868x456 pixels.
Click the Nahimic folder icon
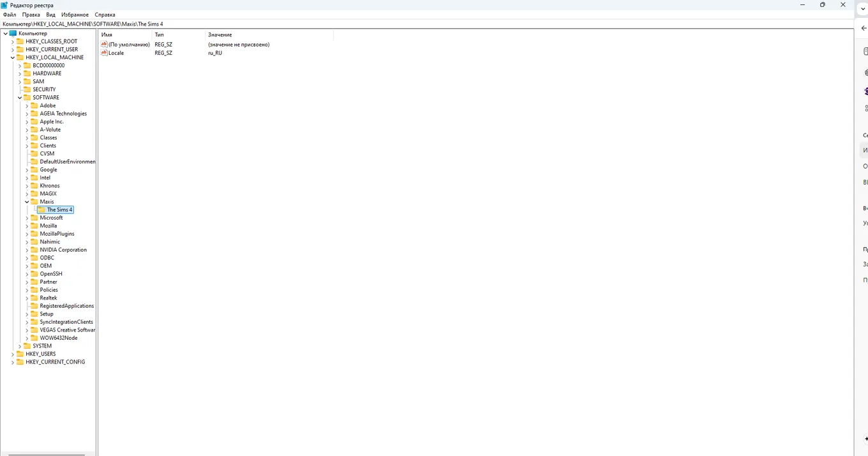[x=34, y=241]
